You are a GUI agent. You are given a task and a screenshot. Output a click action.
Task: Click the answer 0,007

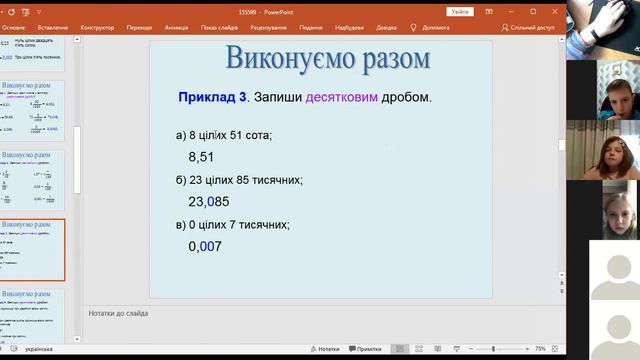205,247
